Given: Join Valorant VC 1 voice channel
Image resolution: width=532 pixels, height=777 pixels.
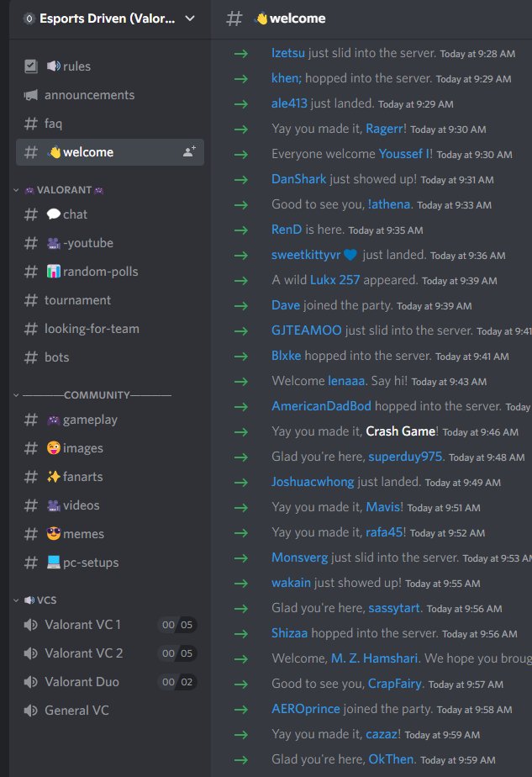Looking at the screenshot, I should click(110, 625).
